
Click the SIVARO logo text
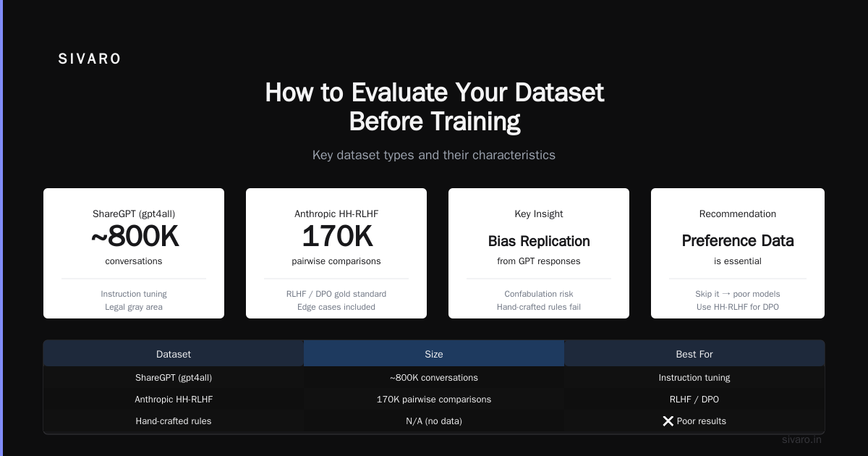click(90, 59)
